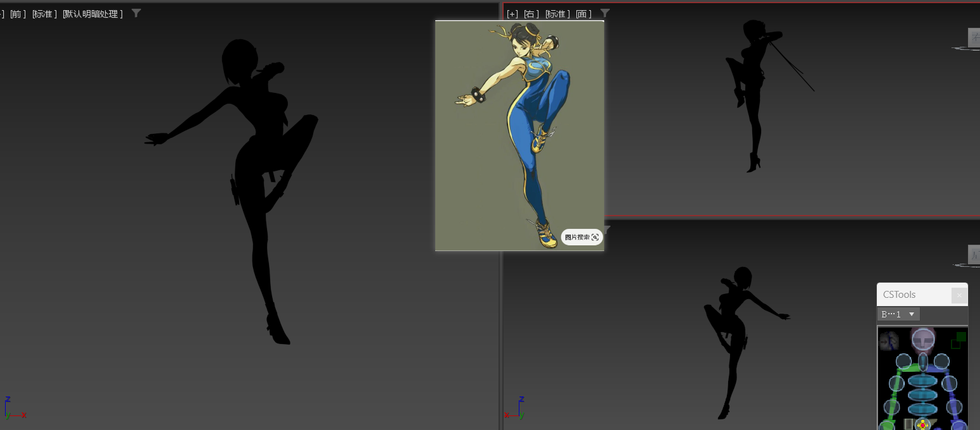Image resolution: width=980 pixels, height=430 pixels.
Task: Select the top spine segment in CSTools
Action: (922, 381)
